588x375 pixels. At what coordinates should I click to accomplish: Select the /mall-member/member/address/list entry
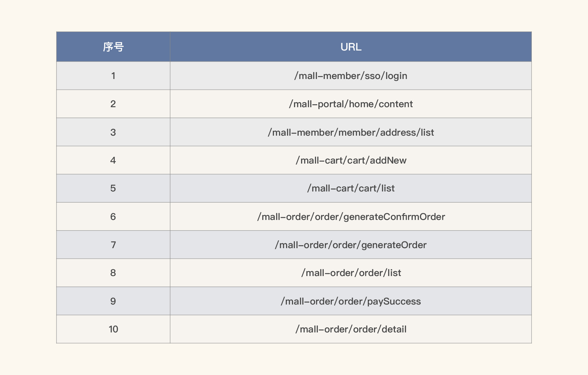pyautogui.click(x=351, y=132)
